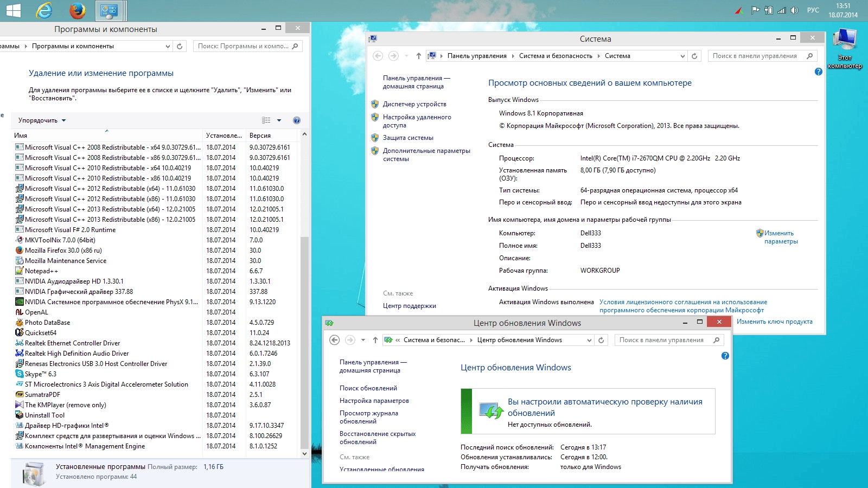This screenshot has width=868, height=488.
Task: Open 'Защита системы' link
Action: pyautogui.click(x=408, y=138)
